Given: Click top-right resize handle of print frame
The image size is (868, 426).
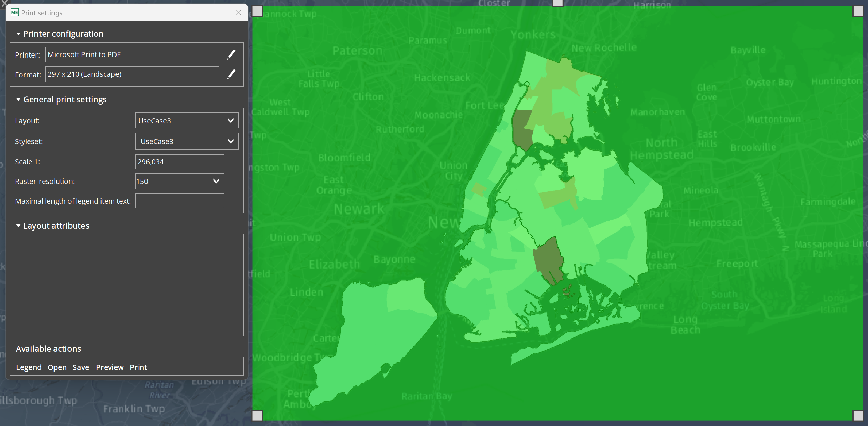Looking at the screenshot, I should point(858,11).
